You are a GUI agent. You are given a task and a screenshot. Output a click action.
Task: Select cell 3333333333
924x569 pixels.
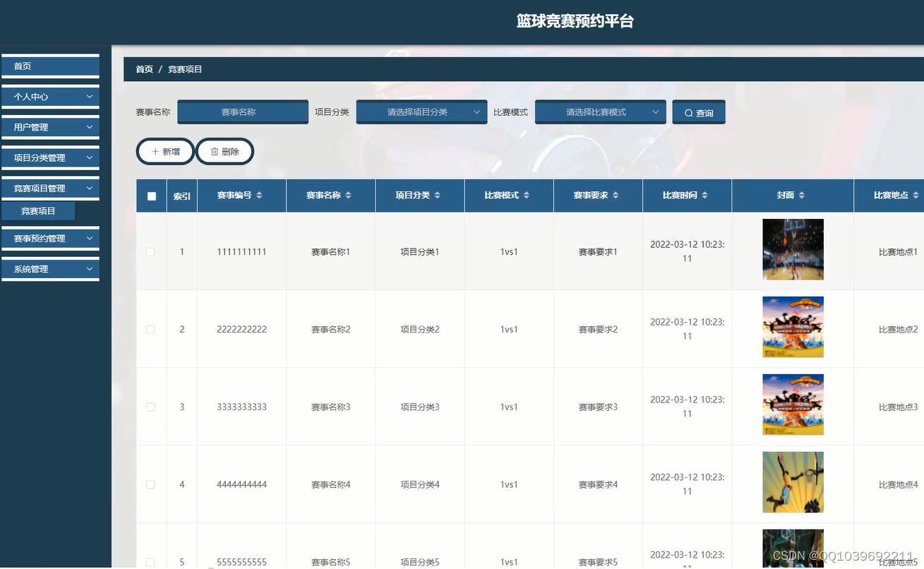[x=241, y=407]
